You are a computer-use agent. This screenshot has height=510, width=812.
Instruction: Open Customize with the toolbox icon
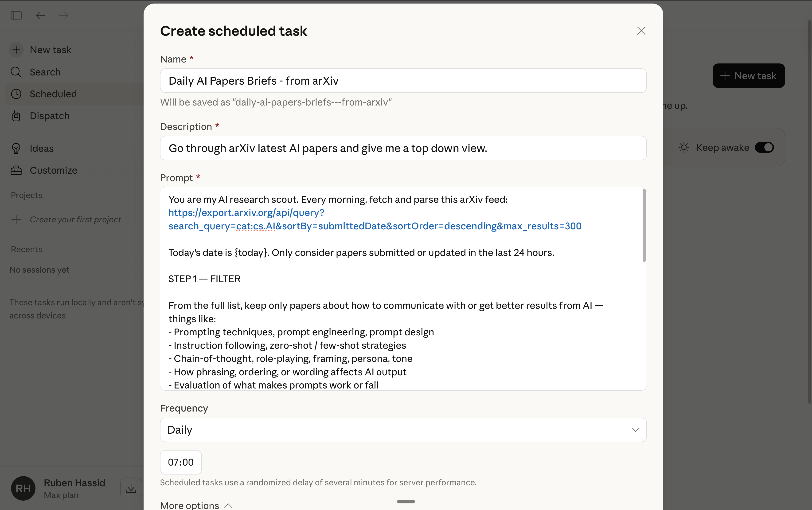coord(53,170)
